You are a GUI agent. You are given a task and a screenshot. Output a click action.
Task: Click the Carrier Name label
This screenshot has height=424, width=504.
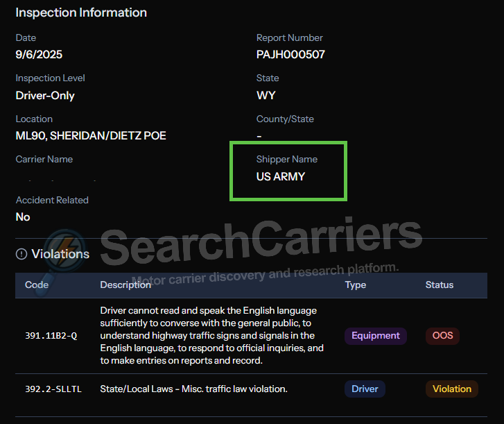(x=44, y=159)
